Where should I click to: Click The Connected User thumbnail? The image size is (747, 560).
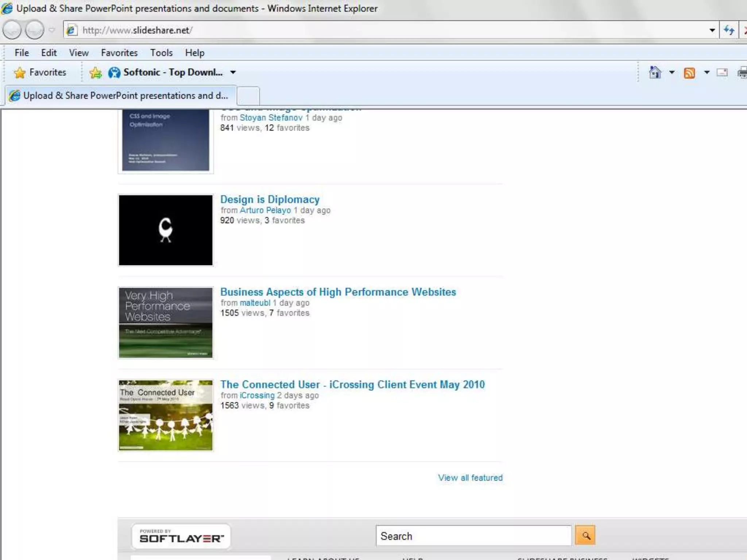166,415
